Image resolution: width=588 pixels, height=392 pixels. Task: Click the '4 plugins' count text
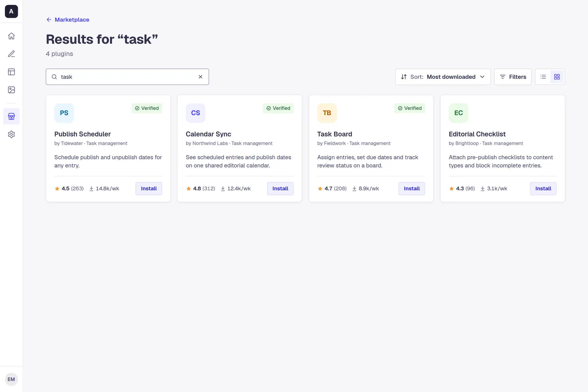click(x=59, y=54)
